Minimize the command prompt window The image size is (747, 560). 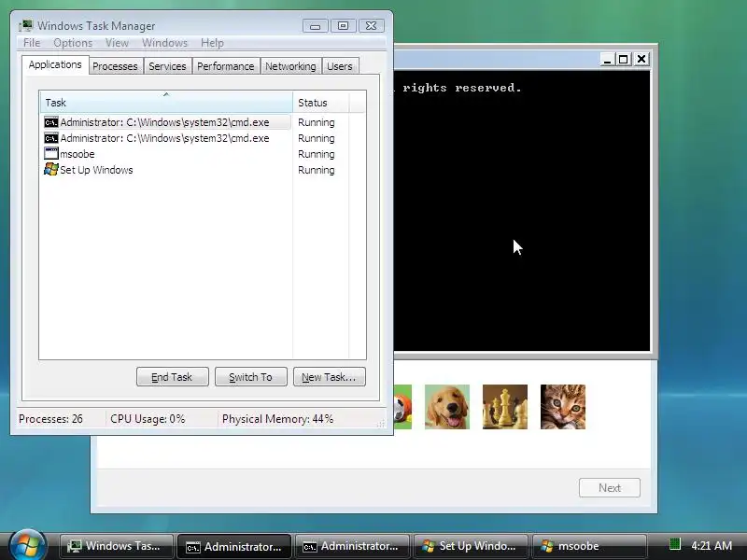(607, 59)
